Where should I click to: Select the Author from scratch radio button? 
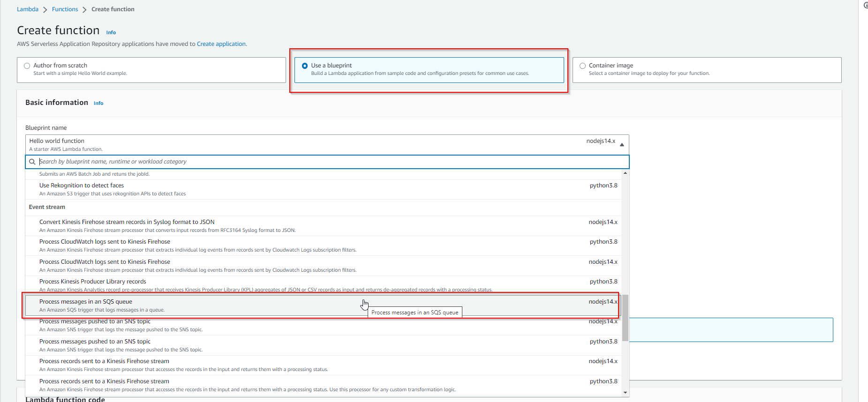click(27, 66)
